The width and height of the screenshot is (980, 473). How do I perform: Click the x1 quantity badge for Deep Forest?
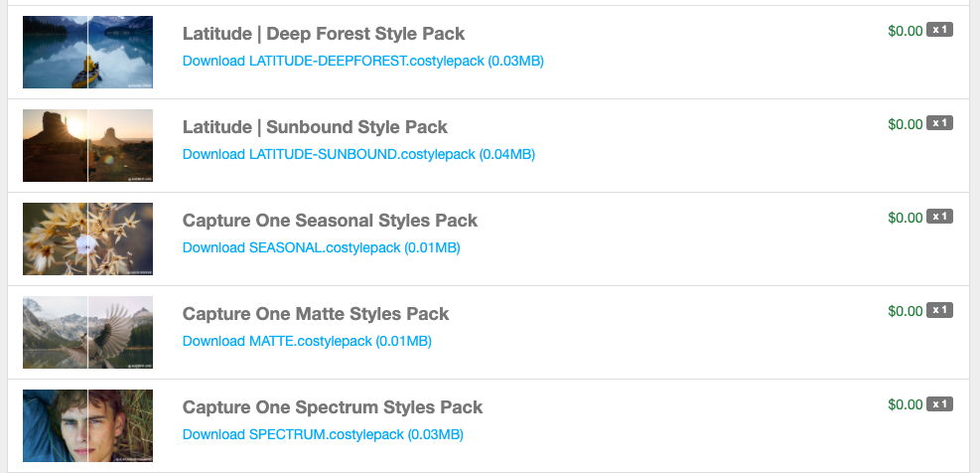coord(939,30)
